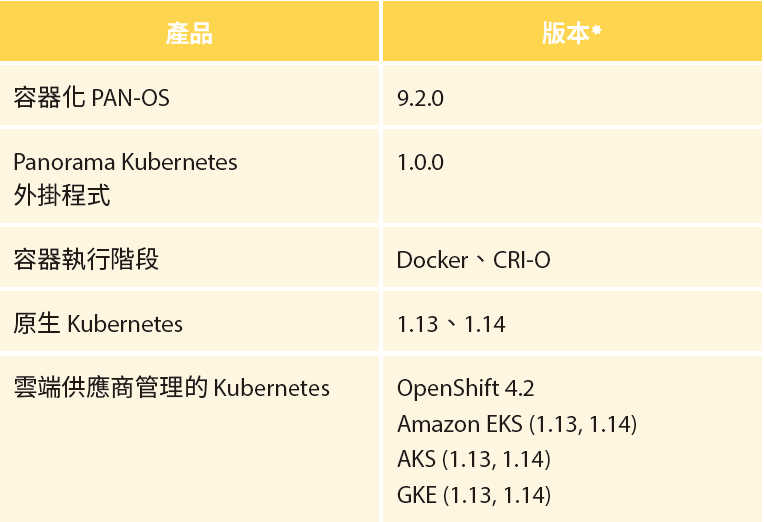Click the 原生 Kubernetes row label
Image resolution: width=764 pixels, height=522 pixels.
pyautogui.click(x=98, y=324)
